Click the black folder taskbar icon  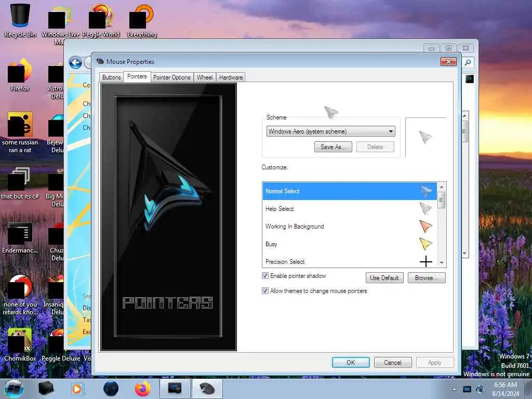click(46, 389)
